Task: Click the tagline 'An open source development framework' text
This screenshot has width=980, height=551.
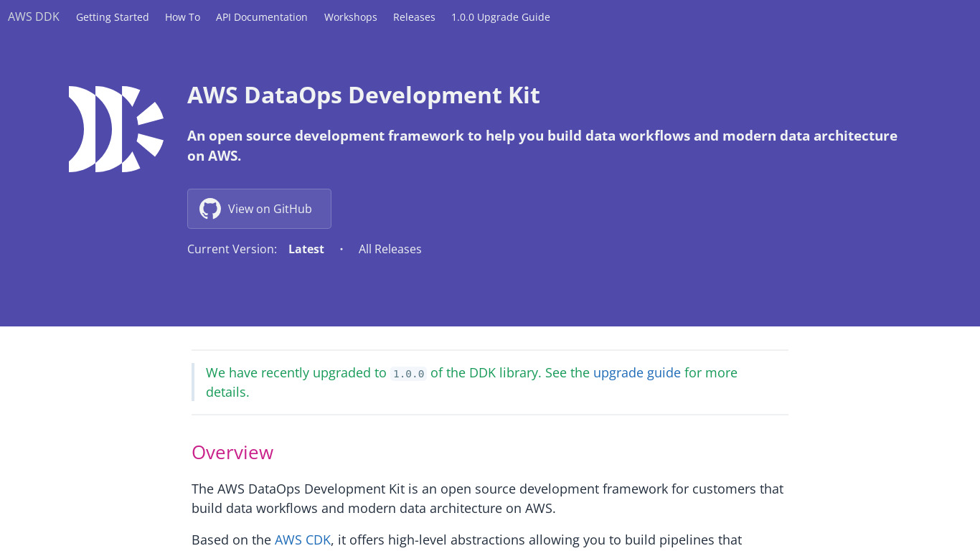Action: [542, 146]
